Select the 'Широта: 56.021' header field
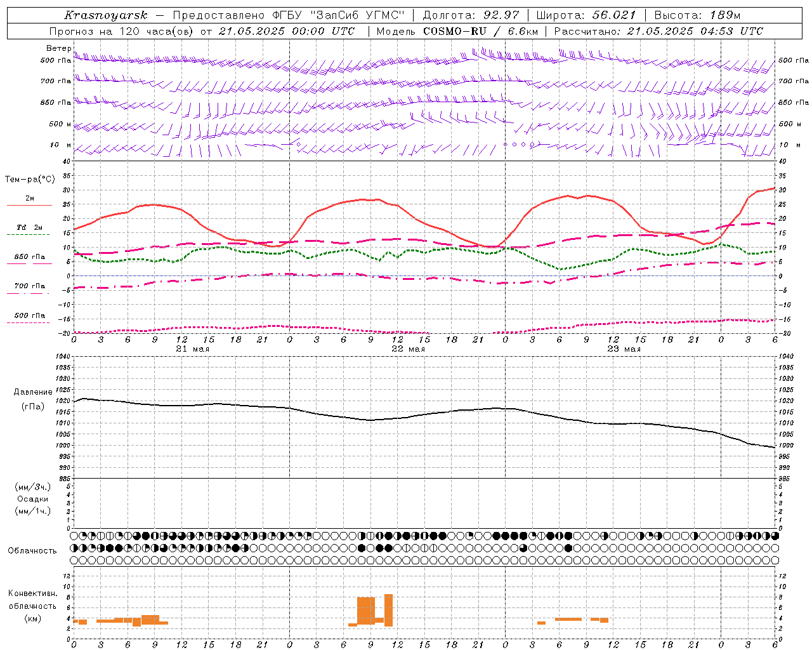This screenshot has height=650, width=812. (x=586, y=15)
